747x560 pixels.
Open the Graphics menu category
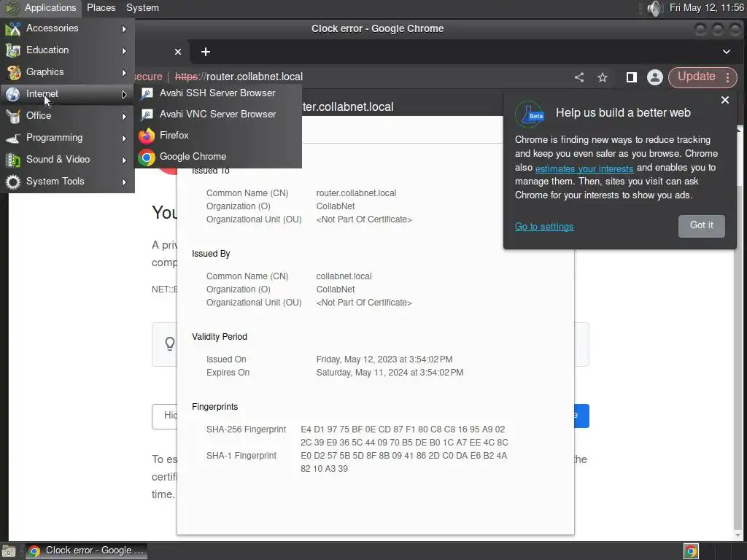click(67, 72)
